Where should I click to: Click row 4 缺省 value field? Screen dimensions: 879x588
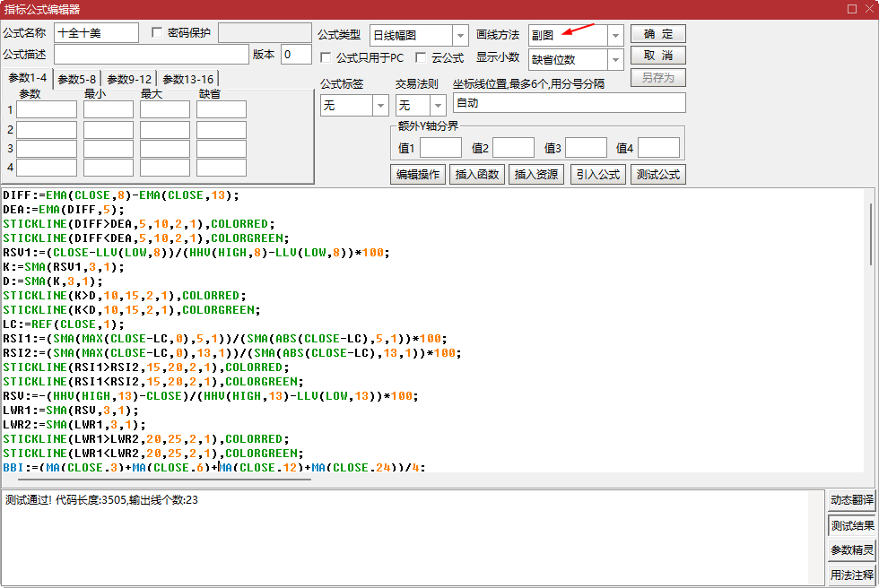(x=222, y=168)
